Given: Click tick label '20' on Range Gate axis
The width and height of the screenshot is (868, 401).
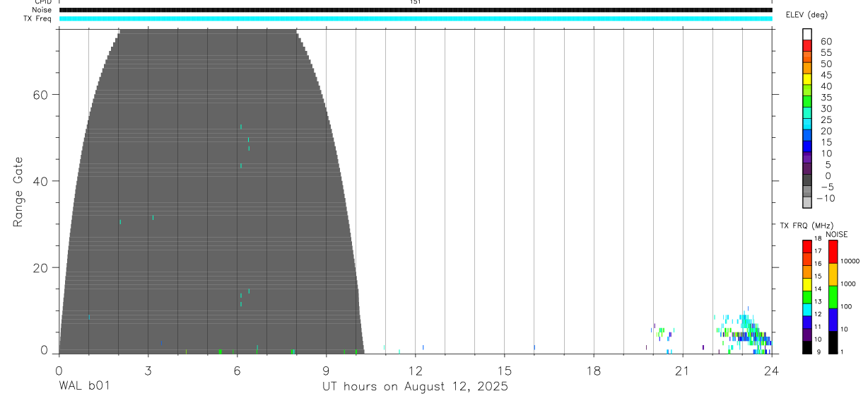Looking at the screenshot, I should [41, 267].
